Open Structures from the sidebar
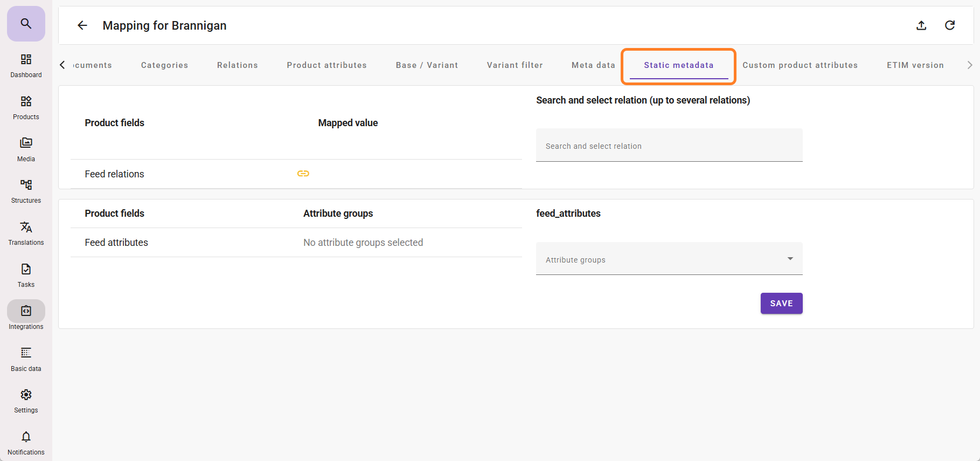The image size is (980, 461). point(26,191)
